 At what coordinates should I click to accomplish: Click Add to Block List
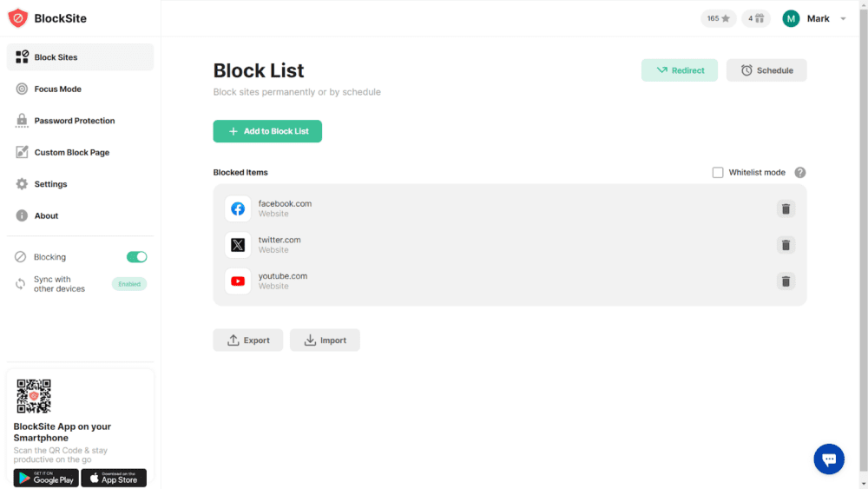[x=267, y=131]
